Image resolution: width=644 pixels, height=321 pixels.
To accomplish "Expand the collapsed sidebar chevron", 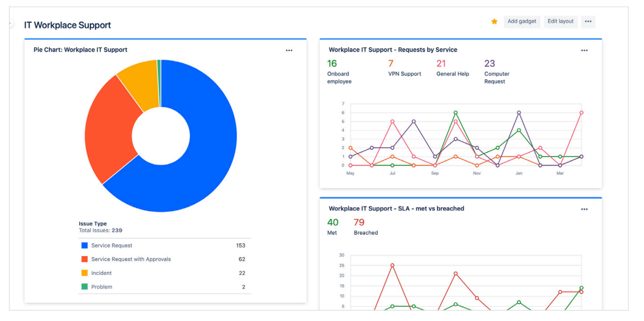I will pyautogui.click(x=10, y=24).
